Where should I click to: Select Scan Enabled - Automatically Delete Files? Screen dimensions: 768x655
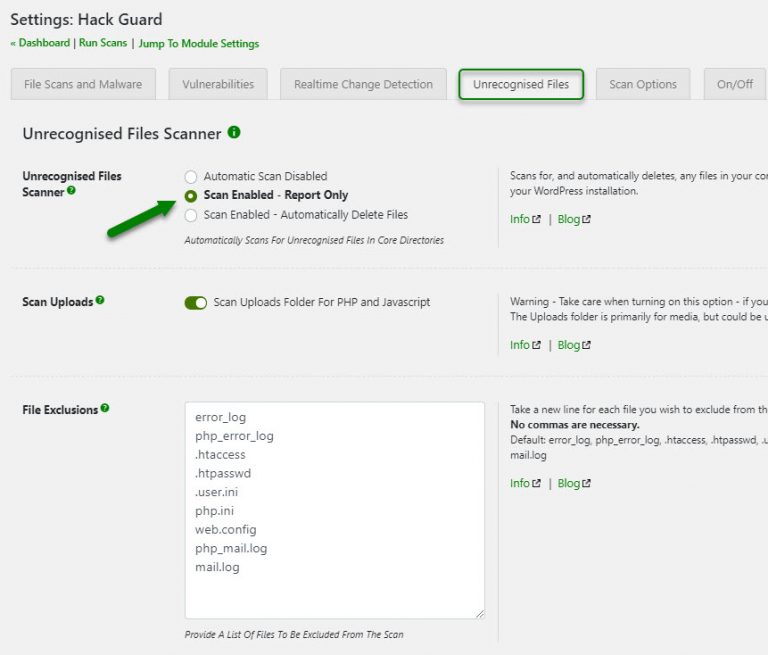point(191,216)
